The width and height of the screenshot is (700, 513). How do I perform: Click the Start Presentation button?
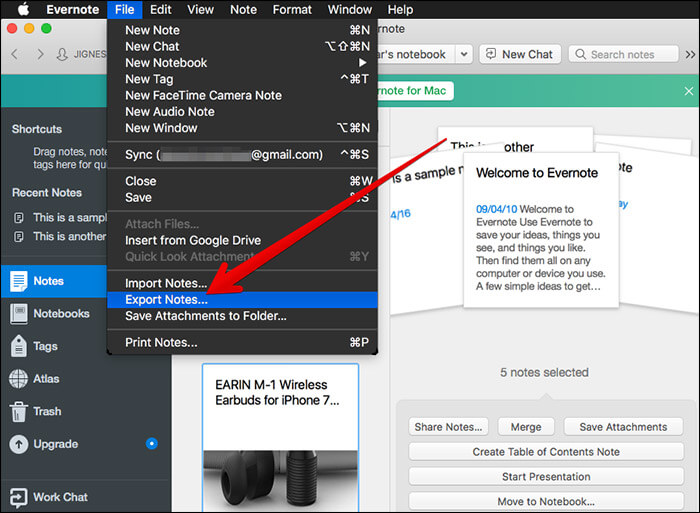546,477
